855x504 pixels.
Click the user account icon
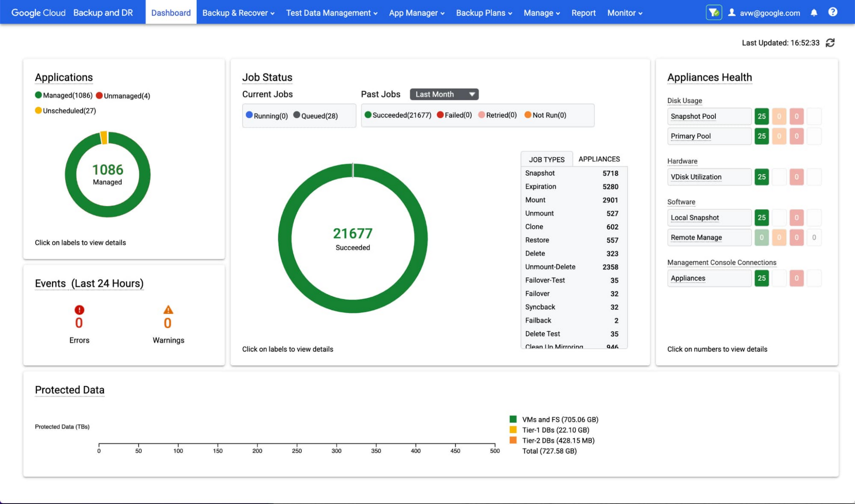734,12
